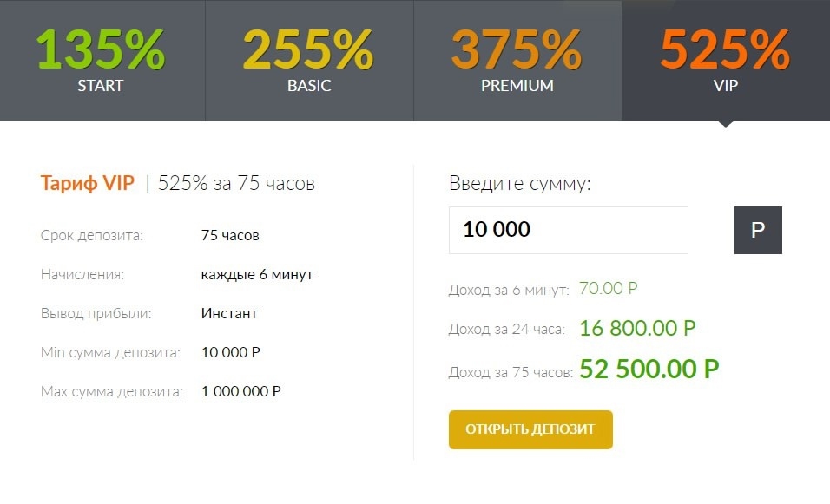Click the Min сумма депозита label
This screenshot has width=830, height=504.
point(110,352)
